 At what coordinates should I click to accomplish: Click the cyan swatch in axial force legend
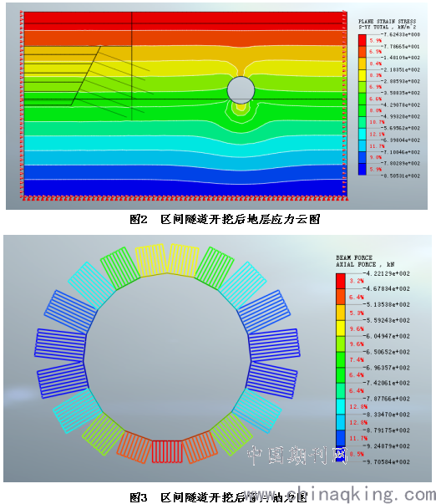(341, 406)
